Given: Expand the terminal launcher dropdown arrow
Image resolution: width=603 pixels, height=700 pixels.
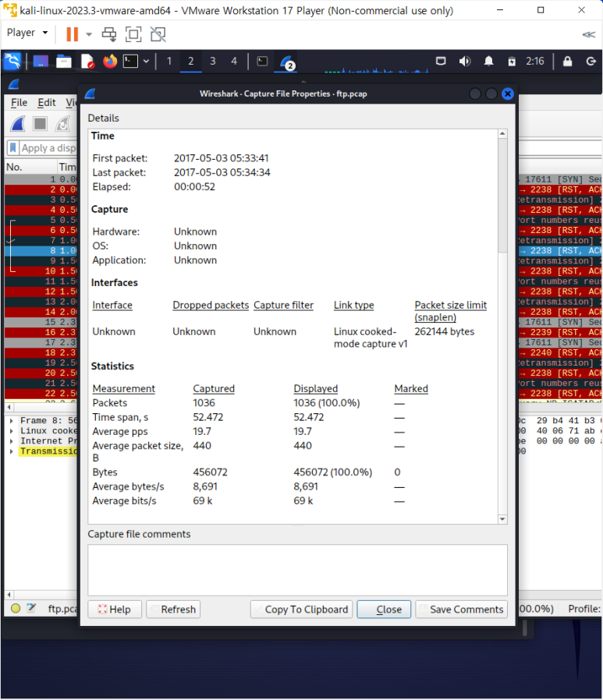Looking at the screenshot, I should pyautogui.click(x=146, y=62).
